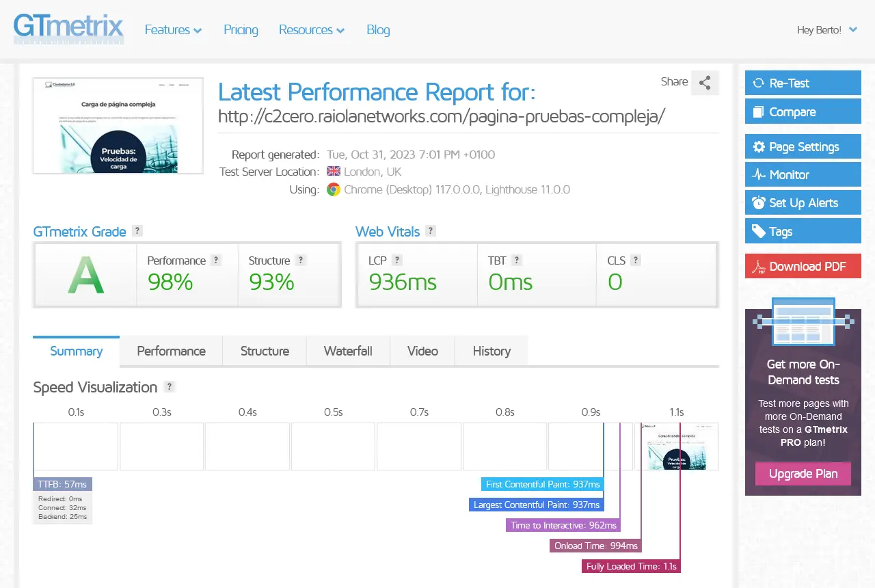Open the Hey Berto account dropdown
Screen dimensions: 875x588
tap(827, 30)
